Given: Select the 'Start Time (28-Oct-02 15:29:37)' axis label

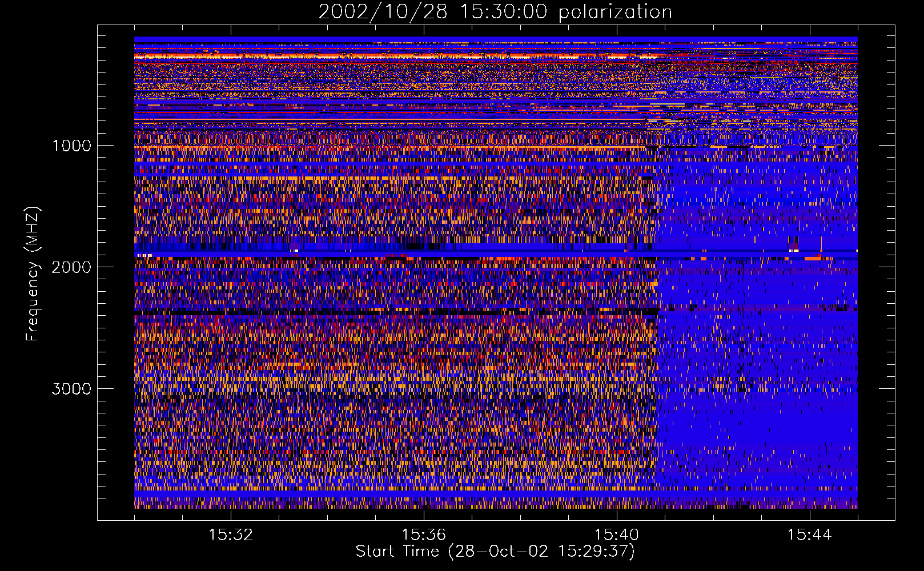Looking at the screenshot, I should pos(495,552).
